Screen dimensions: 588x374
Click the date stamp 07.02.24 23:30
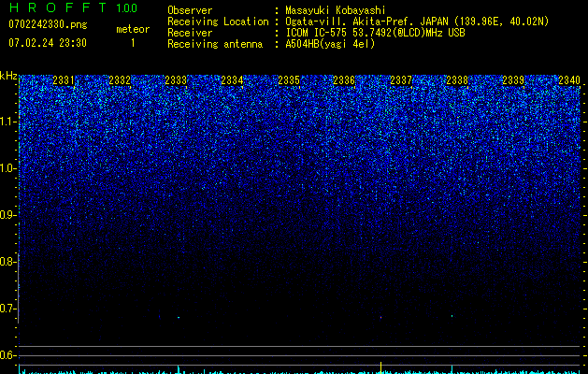[48, 43]
